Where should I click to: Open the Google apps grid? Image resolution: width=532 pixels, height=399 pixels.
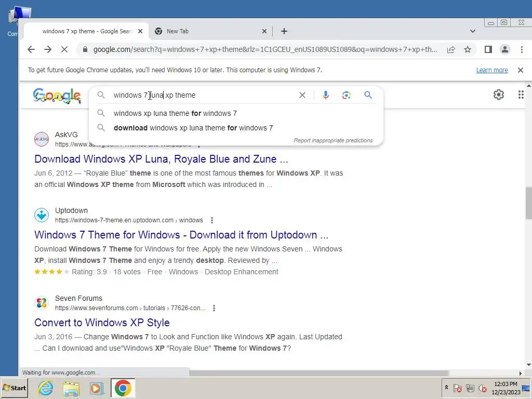(521, 95)
